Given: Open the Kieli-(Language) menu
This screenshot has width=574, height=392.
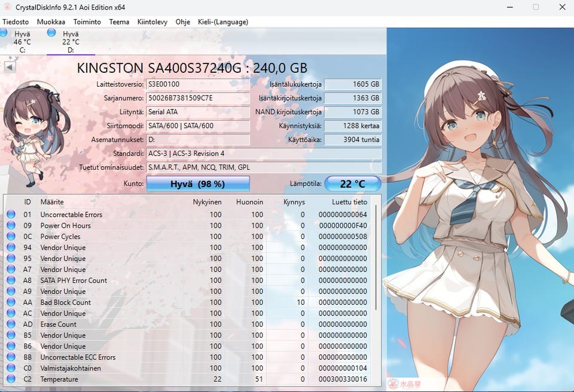Looking at the screenshot, I should (x=223, y=22).
